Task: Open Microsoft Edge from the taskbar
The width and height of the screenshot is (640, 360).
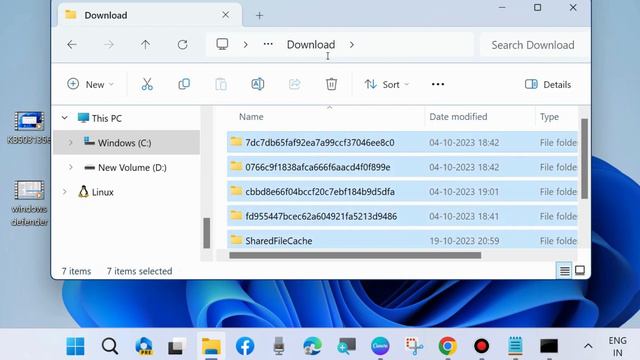Action: click(x=312, y=346)
